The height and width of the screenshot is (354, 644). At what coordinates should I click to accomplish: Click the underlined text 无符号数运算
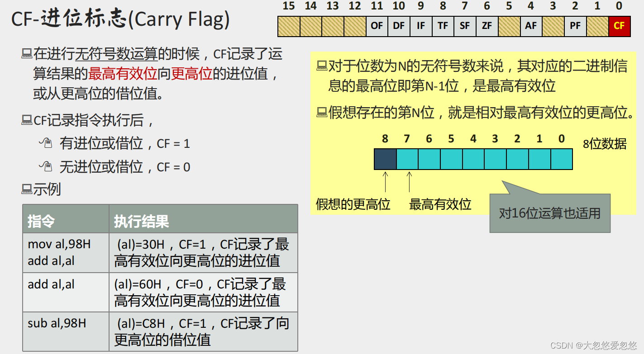pyautogui.click(x=116, y=55)
